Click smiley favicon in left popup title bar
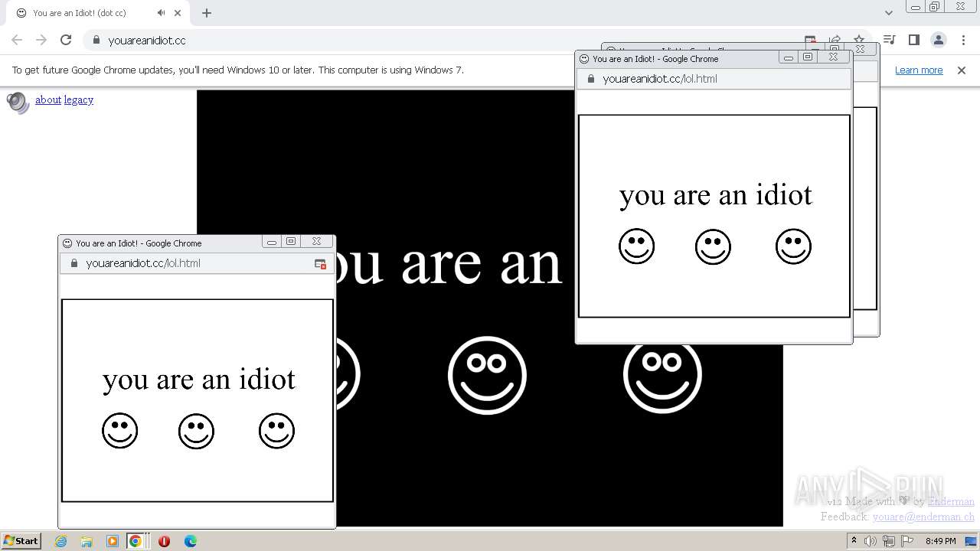 coord(67,243)
